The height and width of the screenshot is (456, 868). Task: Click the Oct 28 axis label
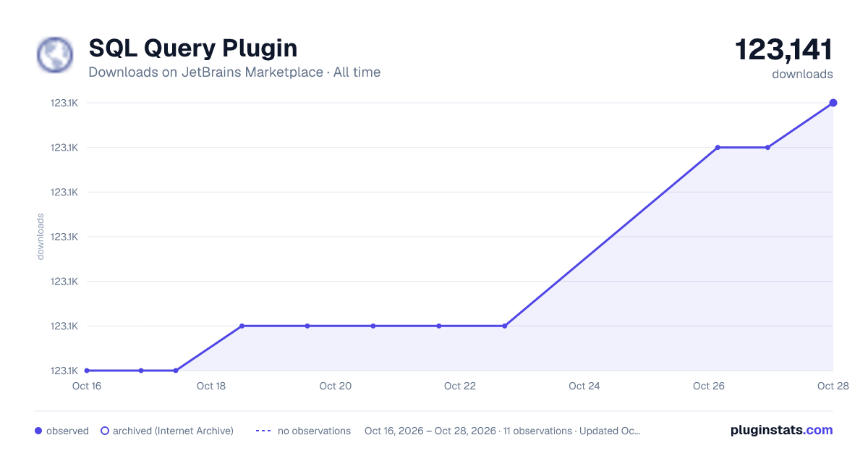tap(832, 386)
